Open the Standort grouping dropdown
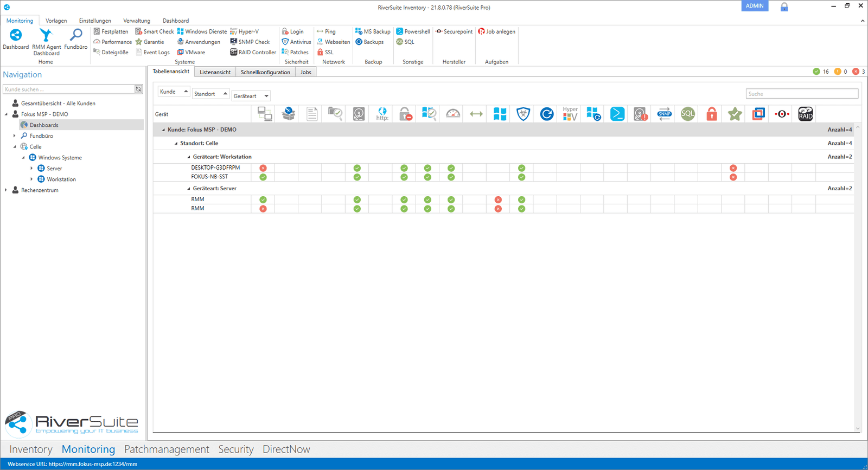 [x=210, y=94]
